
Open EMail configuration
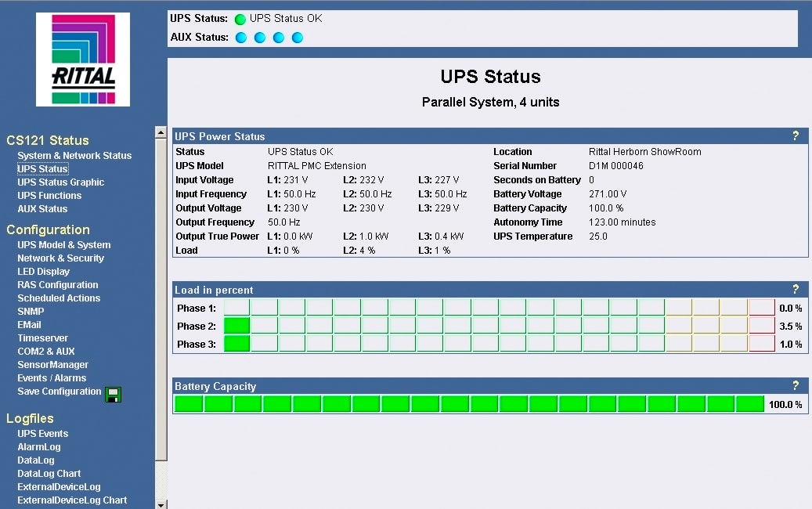(x=29, y=325)
